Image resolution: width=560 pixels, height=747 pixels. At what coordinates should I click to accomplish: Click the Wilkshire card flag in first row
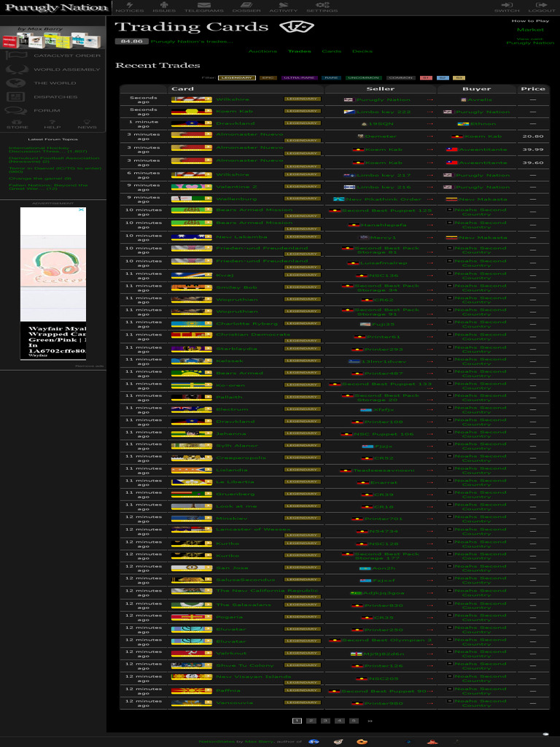click(x=192, y=99)
